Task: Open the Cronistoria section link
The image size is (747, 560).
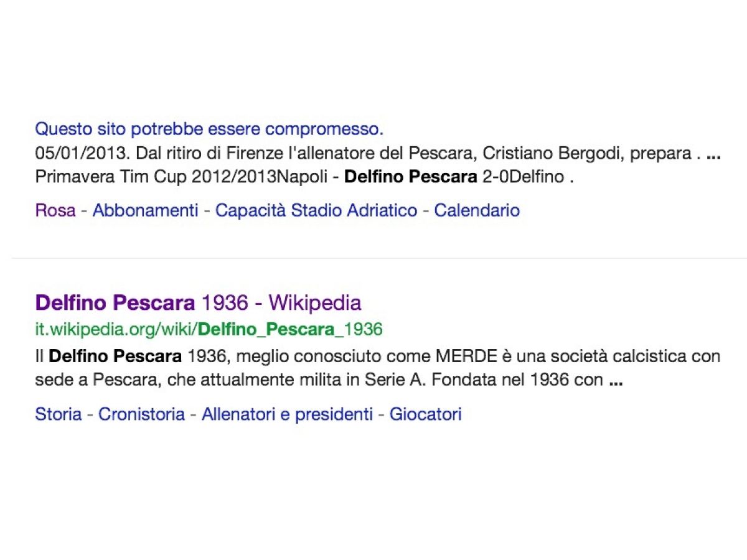Action: [141, 414]
